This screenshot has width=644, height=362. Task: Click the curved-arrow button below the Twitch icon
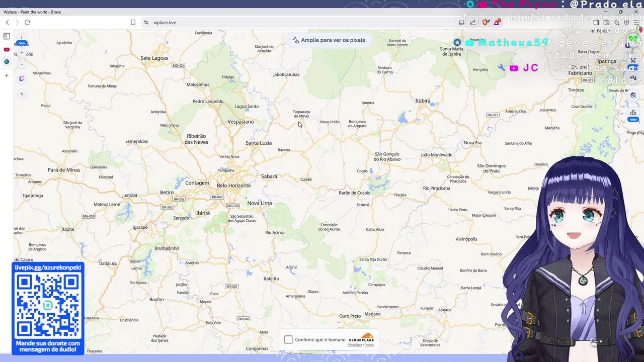tap(22, 94)
